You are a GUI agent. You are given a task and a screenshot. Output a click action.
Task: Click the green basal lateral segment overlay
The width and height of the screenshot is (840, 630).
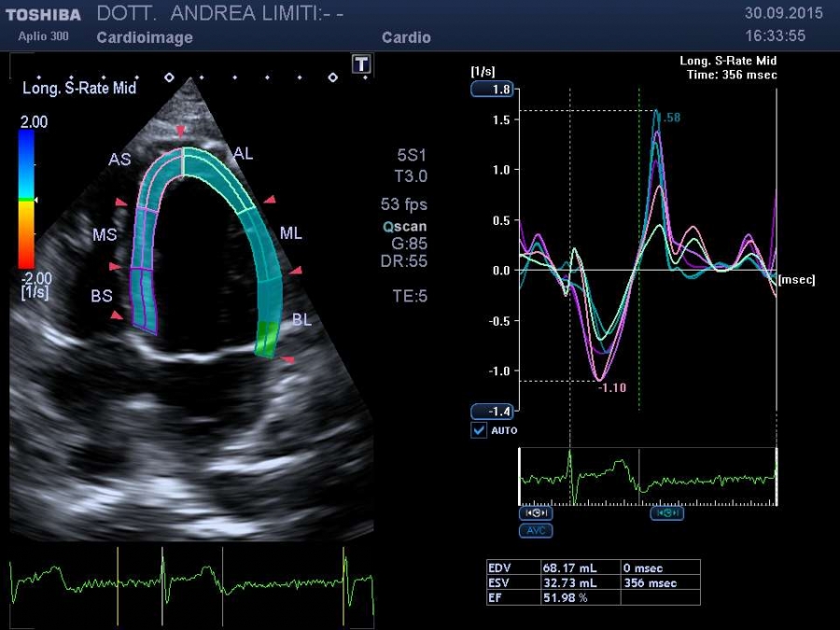coord(267,339)
